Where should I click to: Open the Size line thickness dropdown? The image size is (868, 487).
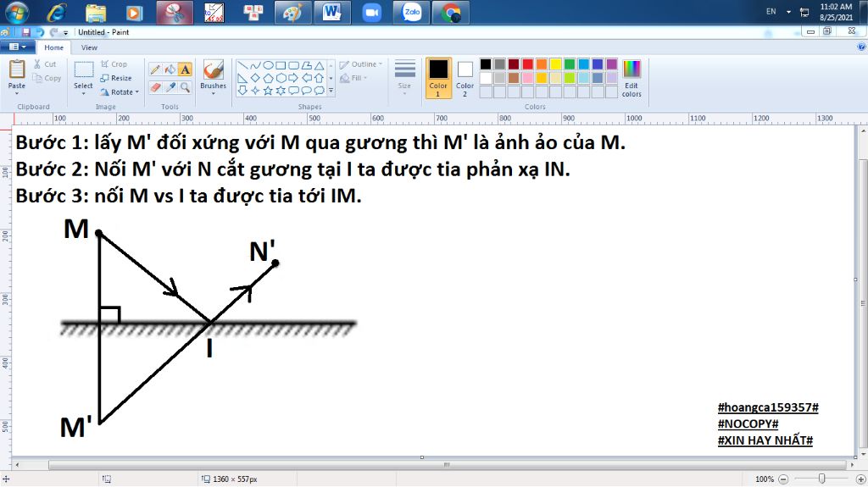pos(404,77)
